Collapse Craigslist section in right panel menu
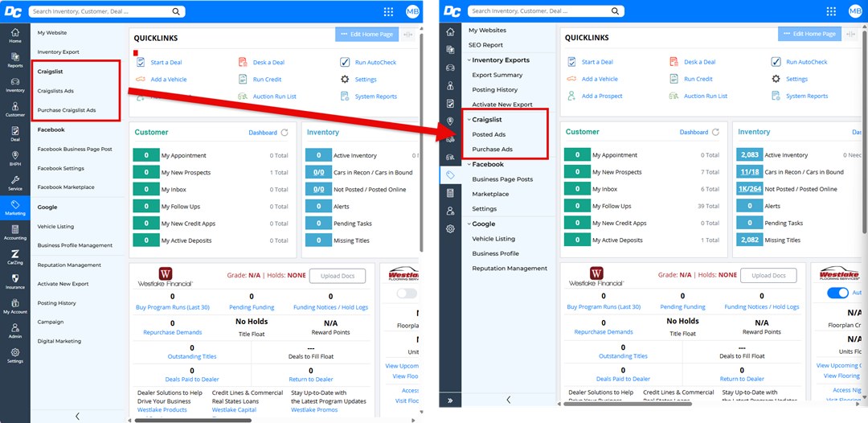 click(x=469, y=119)
